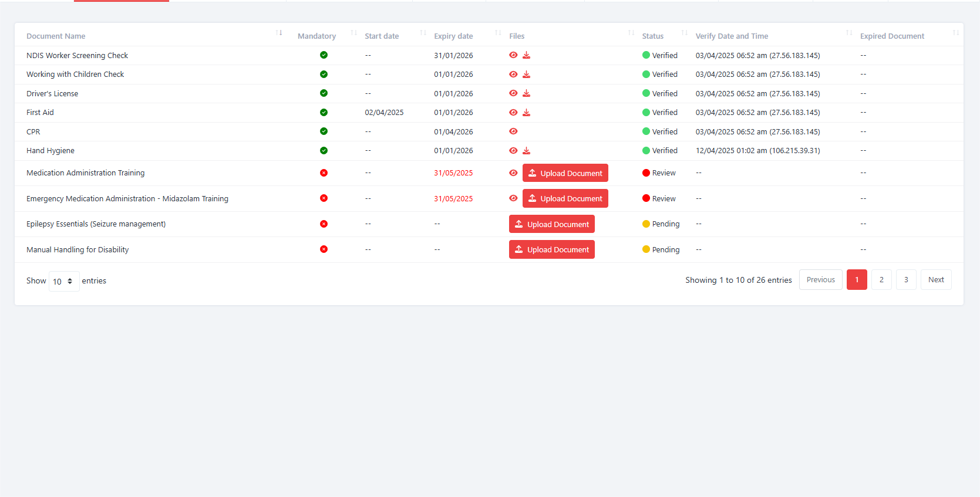View the NDIS Worker Screening Check file

[x=513, y=55]
